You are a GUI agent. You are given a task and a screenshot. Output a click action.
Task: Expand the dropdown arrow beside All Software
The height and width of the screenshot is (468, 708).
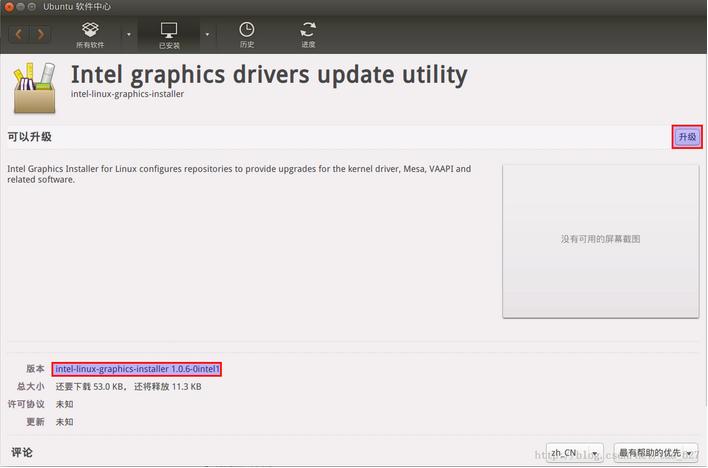click(x=129, y=34)
